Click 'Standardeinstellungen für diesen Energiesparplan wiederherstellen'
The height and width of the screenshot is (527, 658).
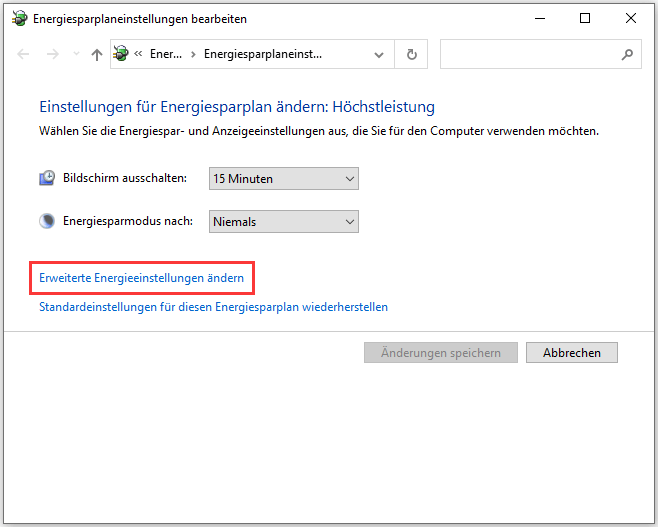[213, 307]
